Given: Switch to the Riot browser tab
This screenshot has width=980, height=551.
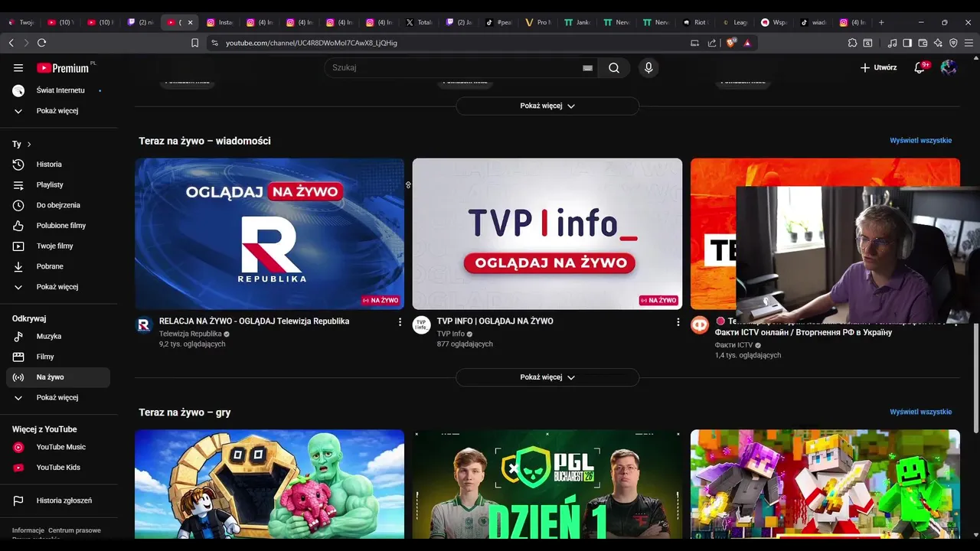Looking at the screenshot, I should (x=695, y=22).
